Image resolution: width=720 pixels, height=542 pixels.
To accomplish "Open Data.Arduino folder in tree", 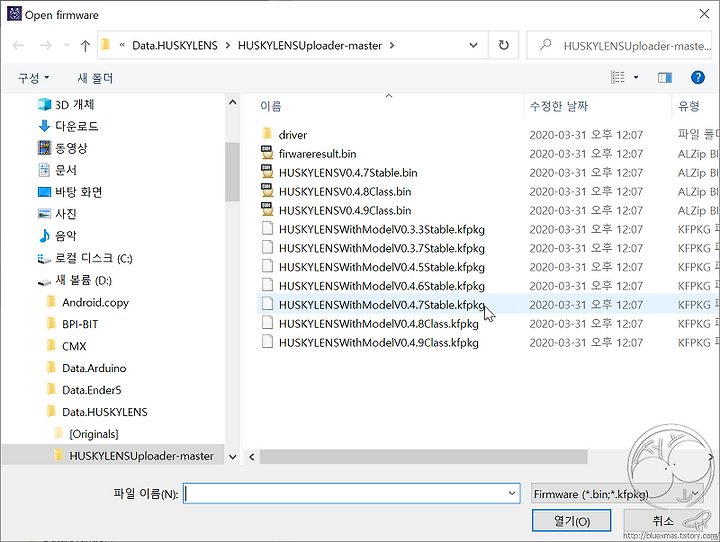I will point(86,368).
